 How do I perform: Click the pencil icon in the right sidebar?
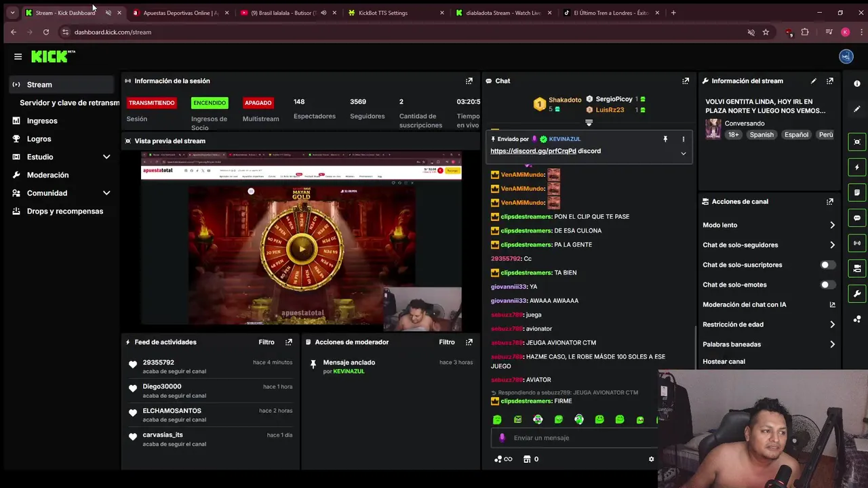[x=857, y=108]
